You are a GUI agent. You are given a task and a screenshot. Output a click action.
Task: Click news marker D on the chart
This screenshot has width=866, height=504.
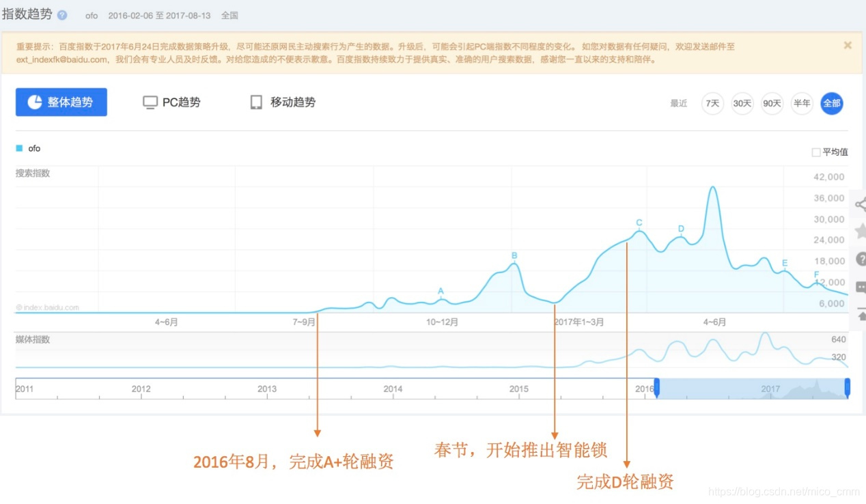[681, 229]
